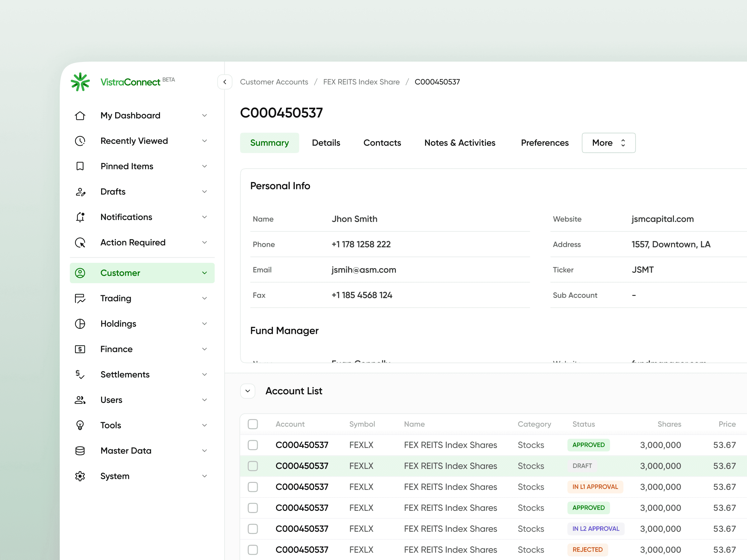The width and height of the screenshot is (747, 560).
Task: Open the Notes & Activities tab
Action: [460, 143]
